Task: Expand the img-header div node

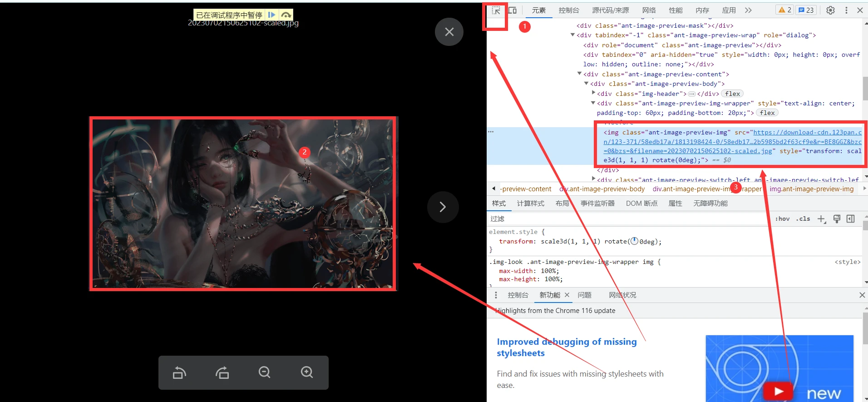Action: click(593, 93)
